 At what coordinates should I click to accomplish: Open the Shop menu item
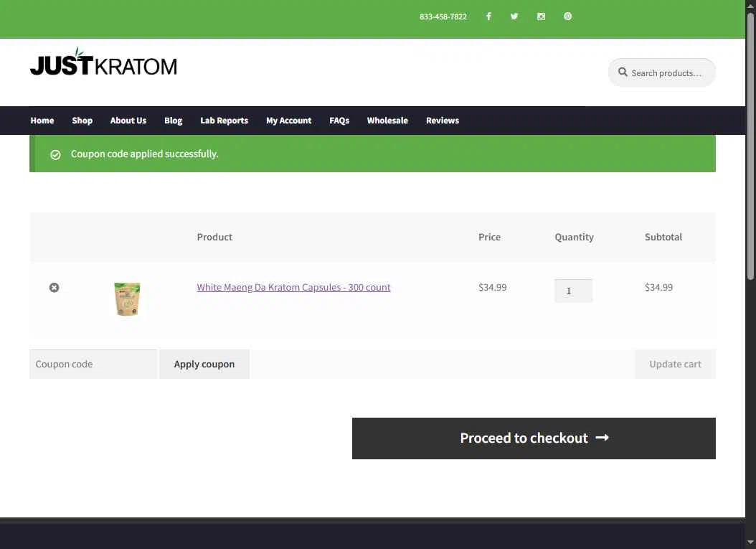coord(82,121)
